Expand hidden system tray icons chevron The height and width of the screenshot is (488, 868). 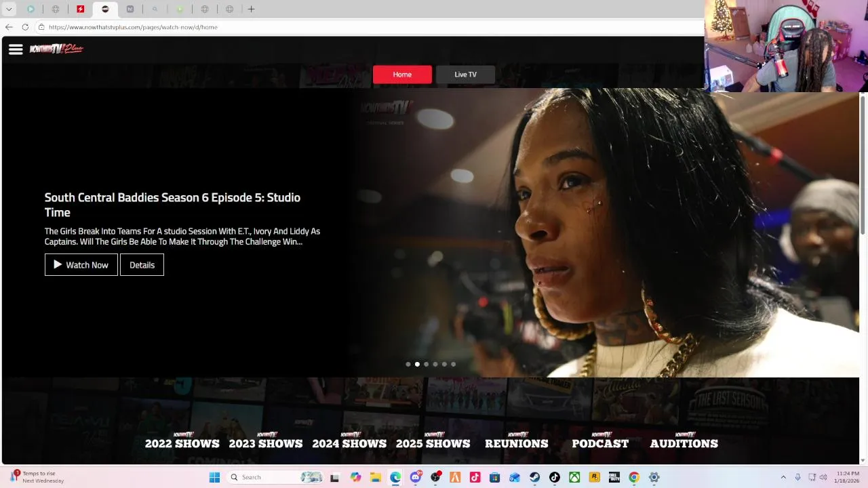(x=783, y=477)
